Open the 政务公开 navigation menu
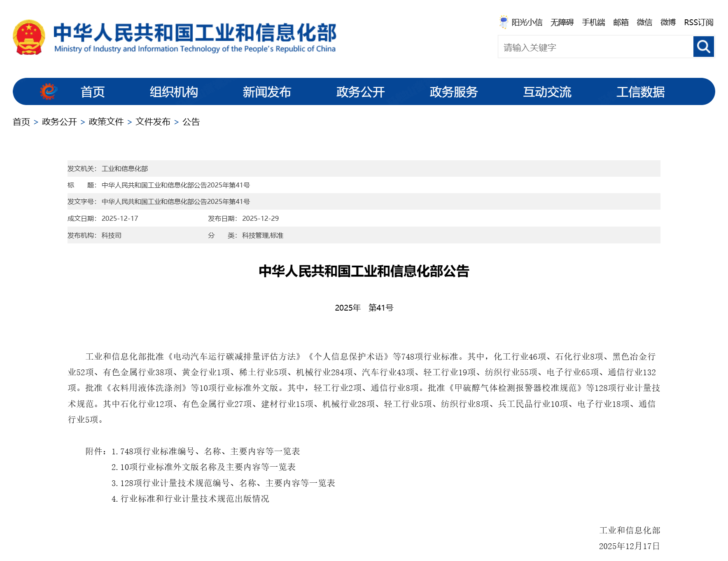728x561 pixels. pos(360,92)
